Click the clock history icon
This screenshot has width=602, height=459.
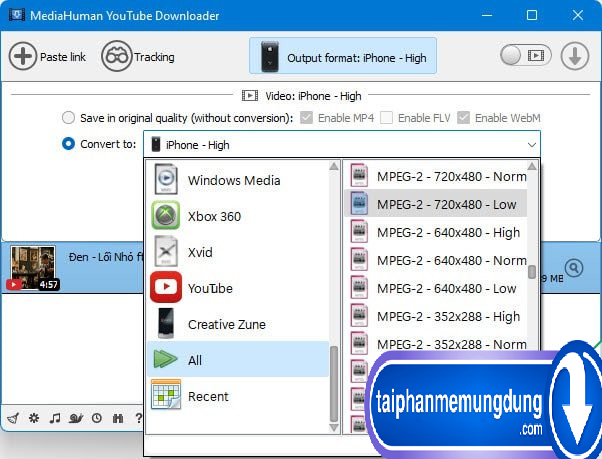pos(97,418)
